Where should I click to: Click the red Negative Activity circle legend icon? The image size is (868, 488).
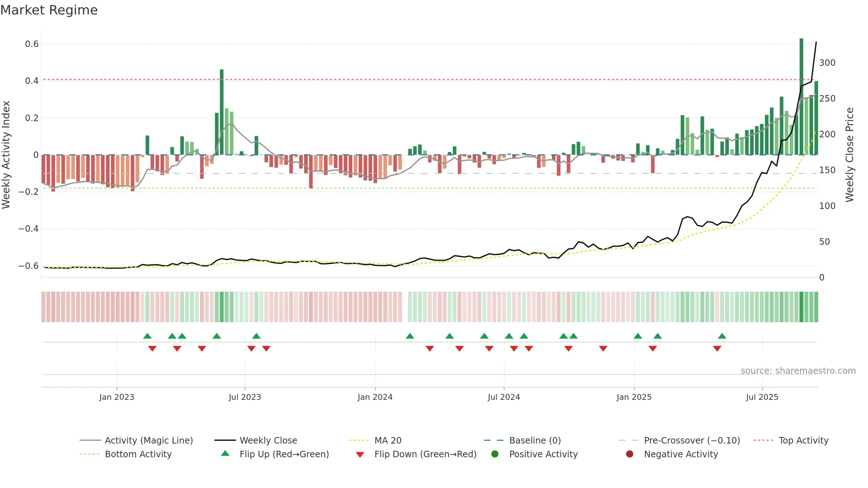[x=630, y=454]
